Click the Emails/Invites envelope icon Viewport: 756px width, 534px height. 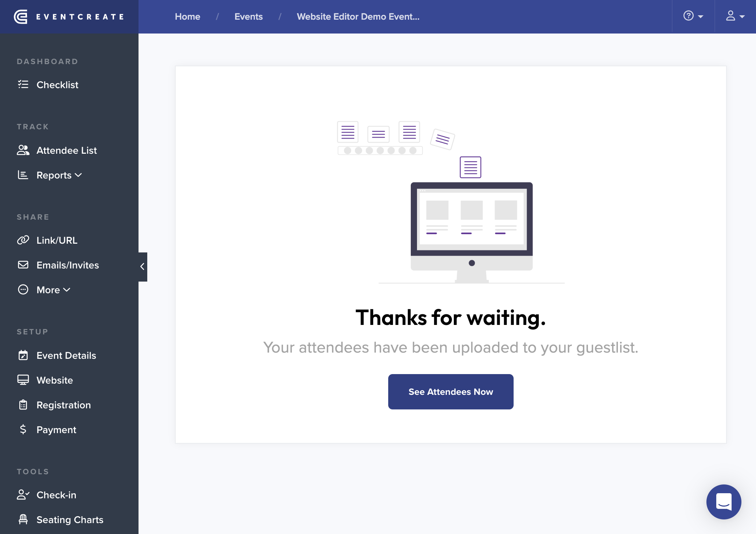(23, 265)
